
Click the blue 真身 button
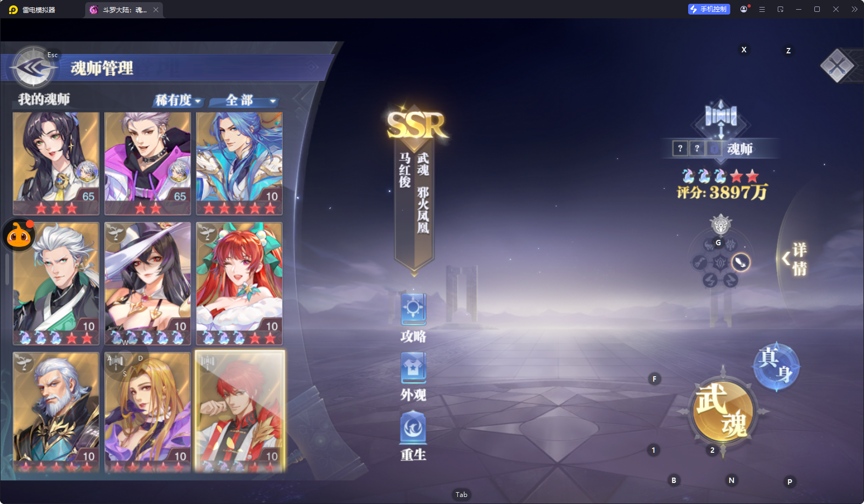776,366
